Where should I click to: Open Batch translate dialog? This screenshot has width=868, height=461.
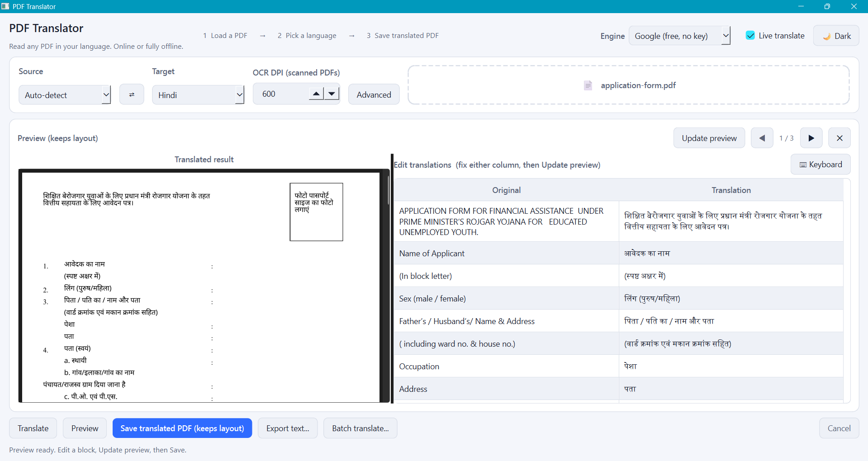tap(360, 428)
